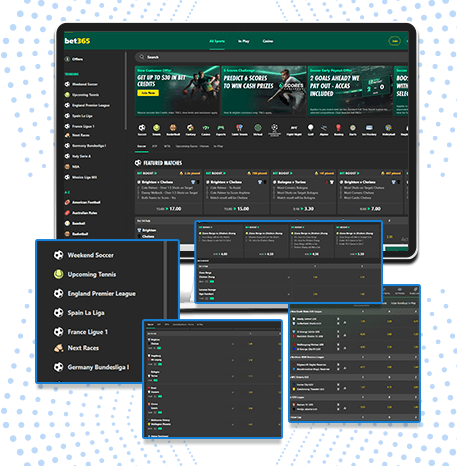Click the search input field

[271, 57]
